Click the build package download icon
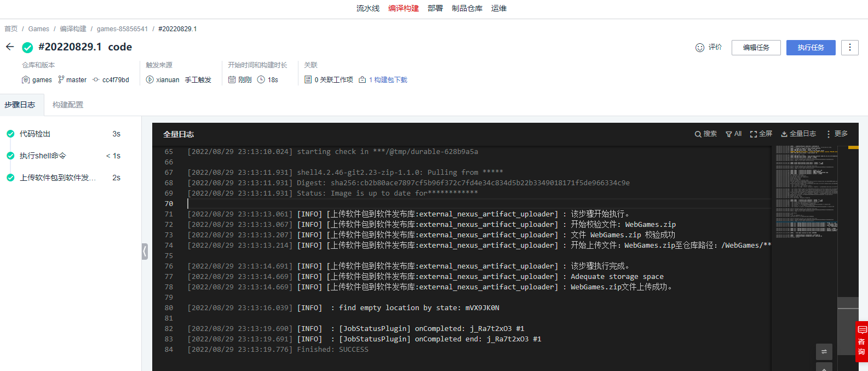The height and width of the screenshot is (371, 868). 362,79
